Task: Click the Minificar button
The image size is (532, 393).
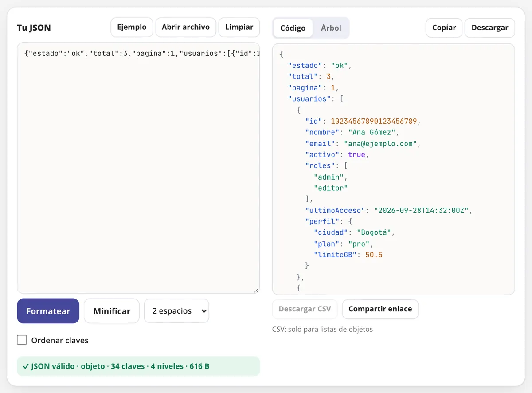Action: coord(112,311)
